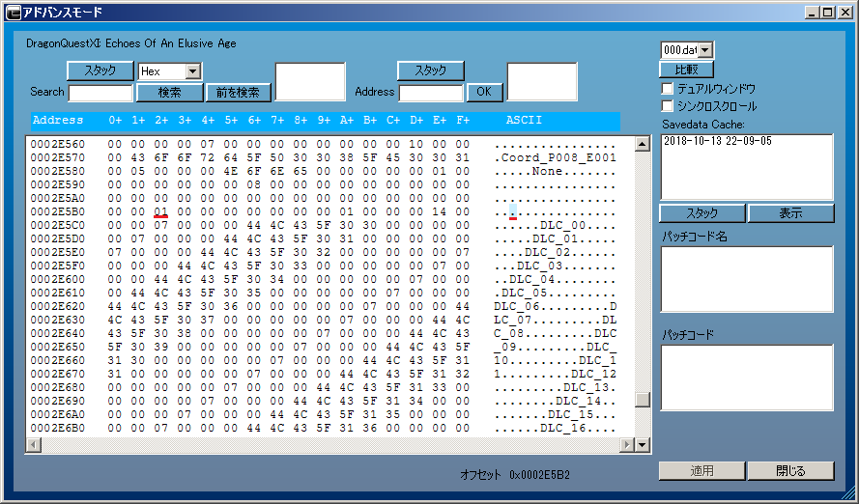This screenshot has width=859, height=504.
Task: Click the horizontal scrollbar left arrow
Action: coord(32,444)
